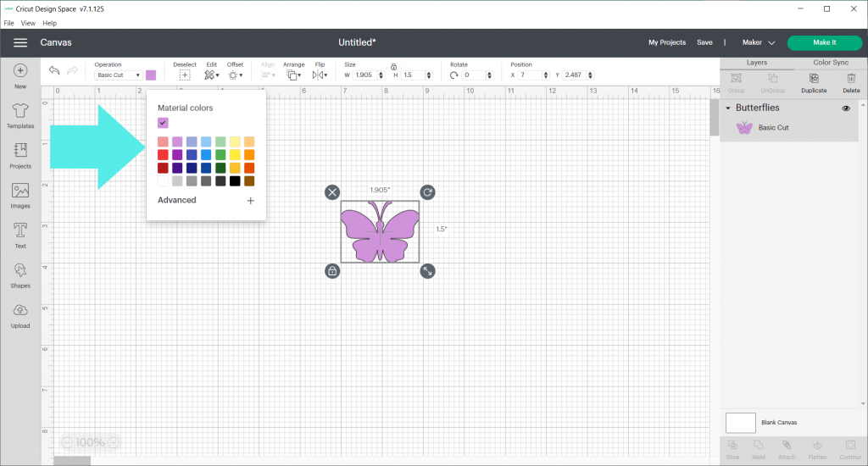
Task: Select the checked current purple swatch
Action: coord(163,123)
